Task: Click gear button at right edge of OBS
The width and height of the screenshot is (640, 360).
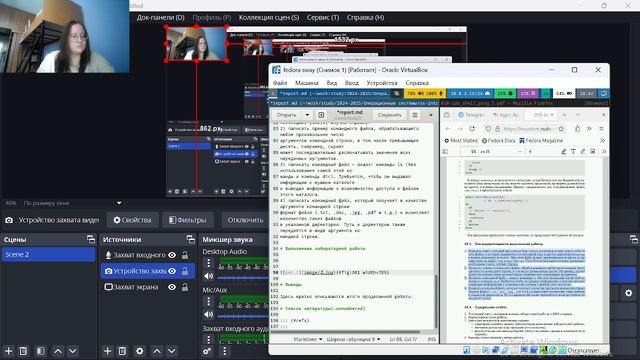Action: (x=628, y=293)
